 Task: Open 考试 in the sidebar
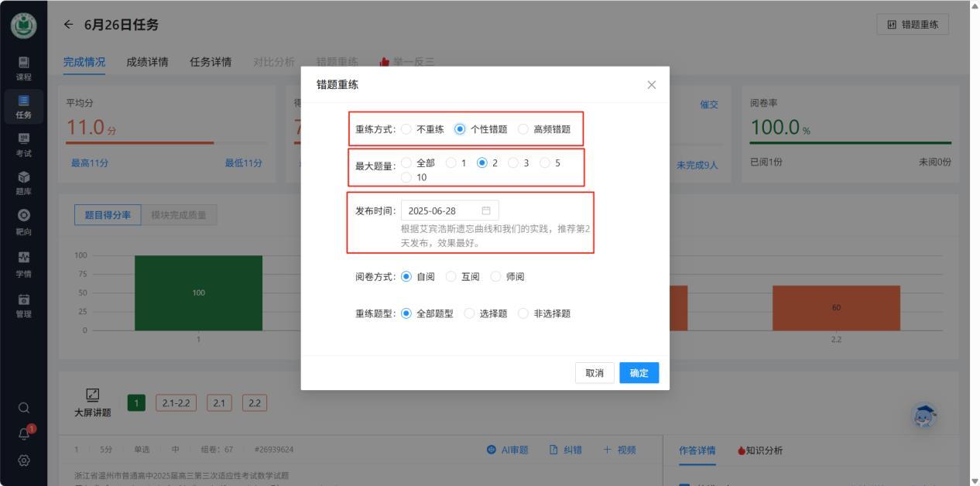(x=23, y=145)
